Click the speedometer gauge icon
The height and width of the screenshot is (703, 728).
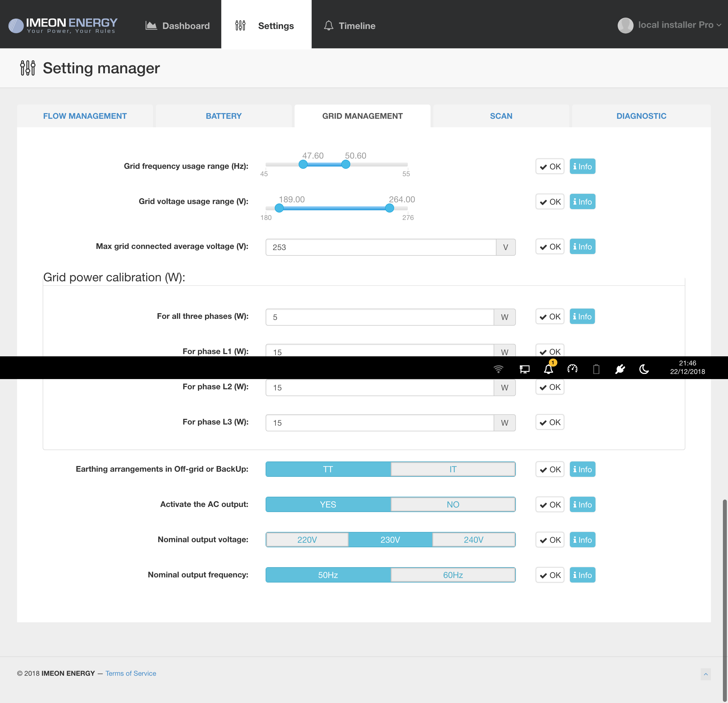click(572, 369)
